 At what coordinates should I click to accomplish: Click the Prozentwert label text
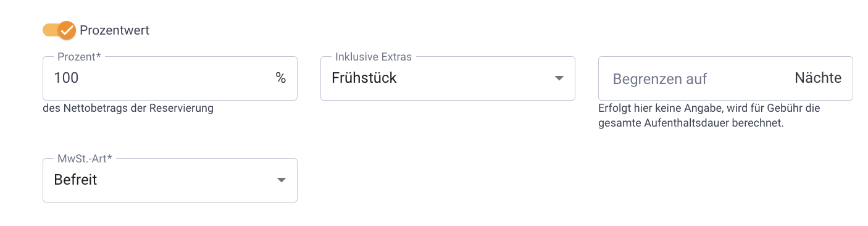[x=114, y=30]
